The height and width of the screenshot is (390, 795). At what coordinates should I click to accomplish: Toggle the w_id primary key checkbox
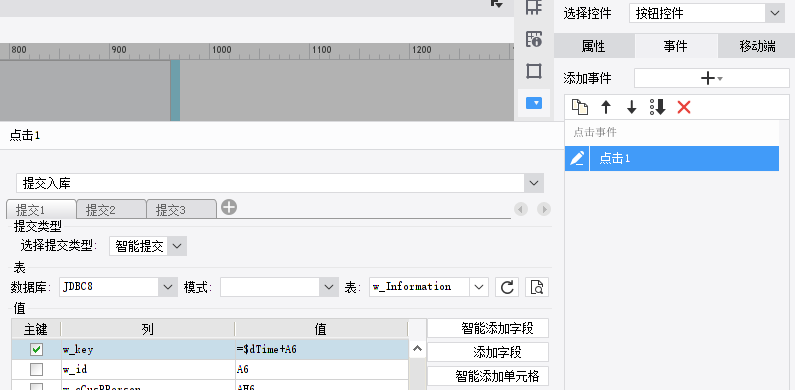tap(37, 369)
